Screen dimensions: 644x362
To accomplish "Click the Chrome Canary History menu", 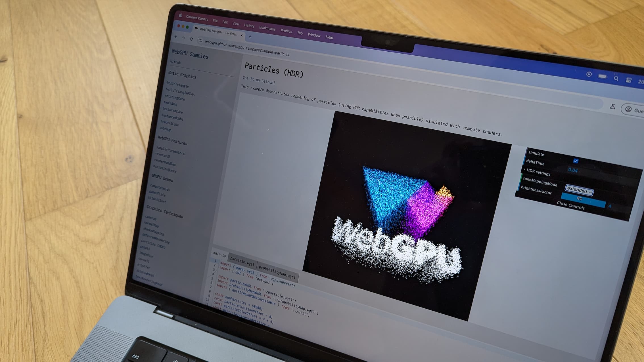I will (x=248, y=25).
